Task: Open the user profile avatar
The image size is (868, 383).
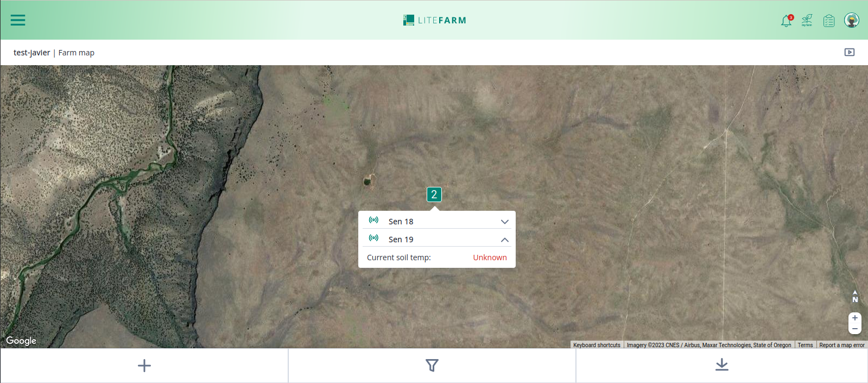Action: point(851,20)
